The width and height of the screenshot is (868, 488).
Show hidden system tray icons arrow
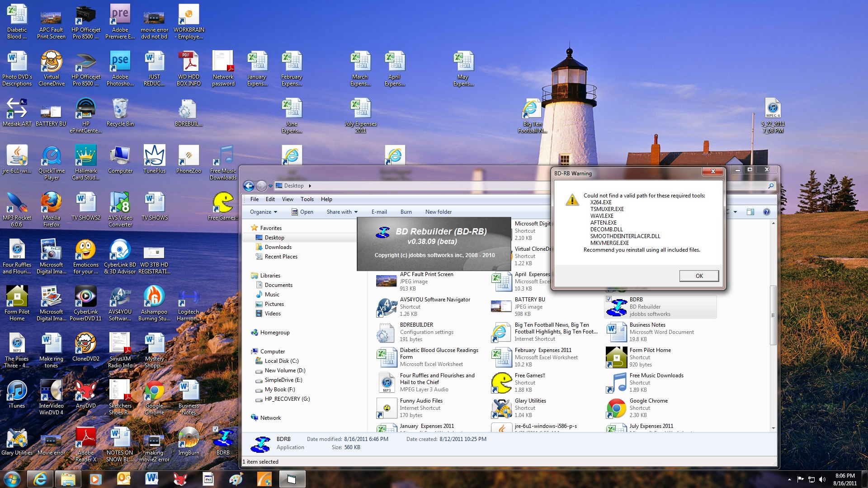[789, 479]
